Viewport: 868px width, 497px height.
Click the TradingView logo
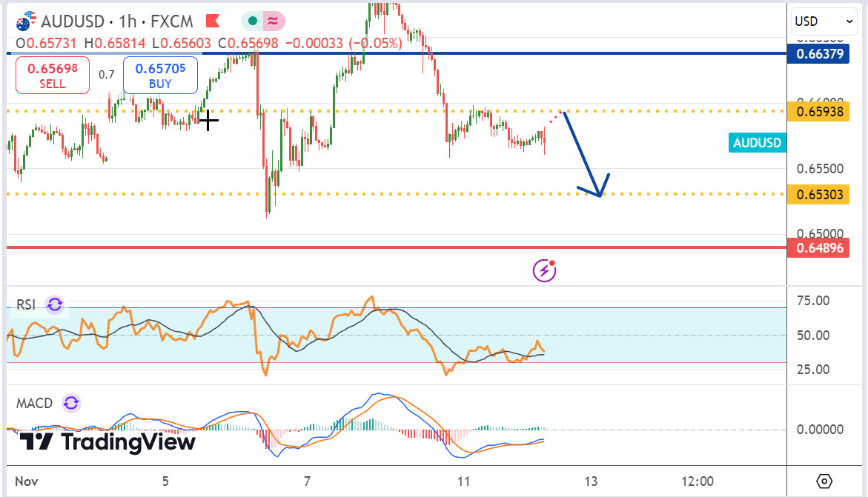coord(107,442)
